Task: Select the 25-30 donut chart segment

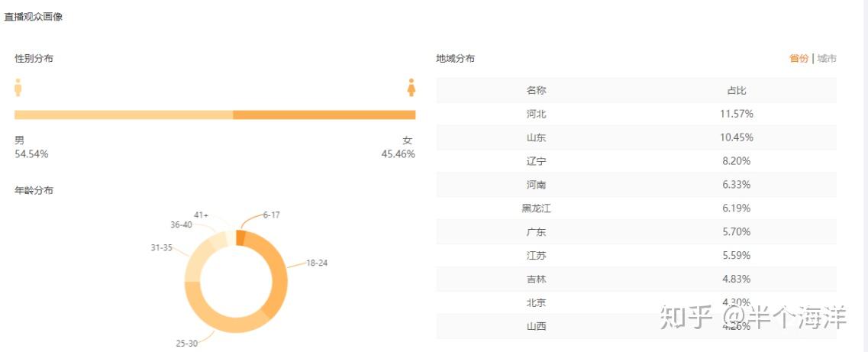Action: click(221, 321)
